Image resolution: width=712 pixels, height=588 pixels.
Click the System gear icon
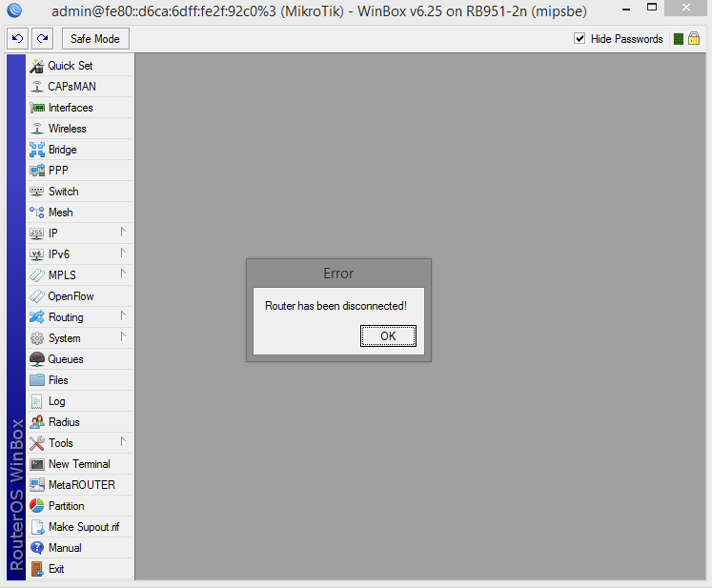(x=37, y=338)
